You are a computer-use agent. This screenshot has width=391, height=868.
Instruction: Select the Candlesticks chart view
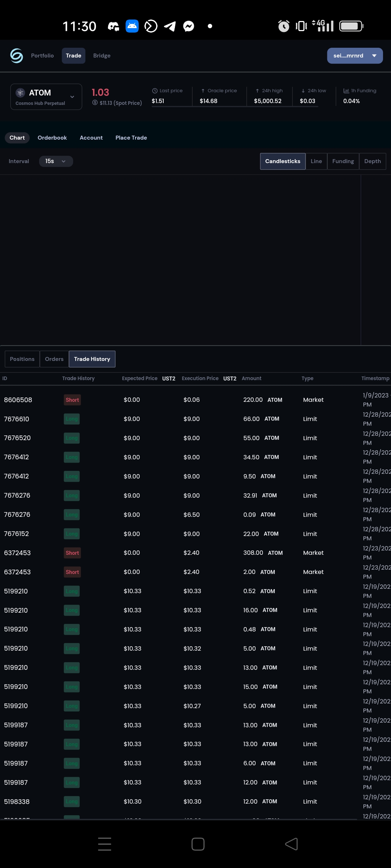[x=283, y=161]
